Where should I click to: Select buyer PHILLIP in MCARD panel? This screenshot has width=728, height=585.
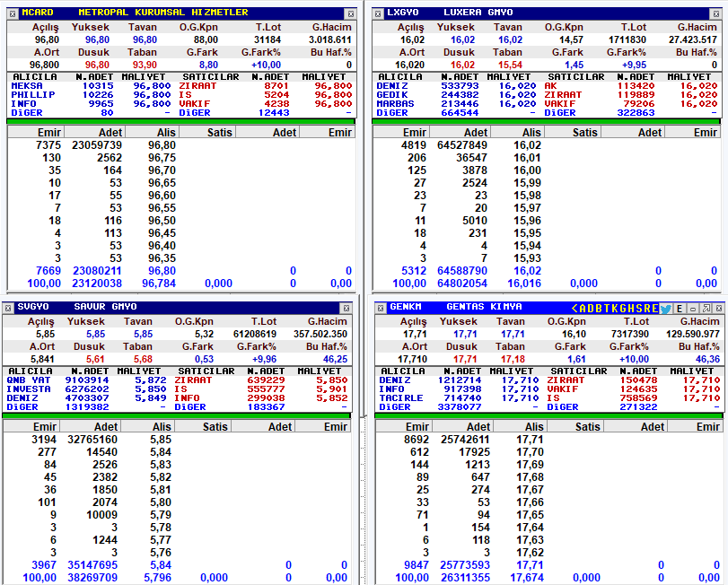(x=33, y=94)
